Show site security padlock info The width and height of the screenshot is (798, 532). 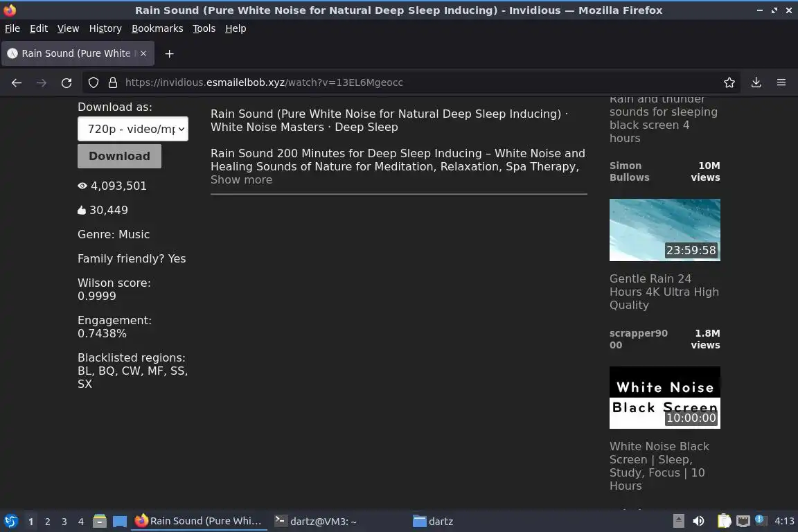[113, 82]
